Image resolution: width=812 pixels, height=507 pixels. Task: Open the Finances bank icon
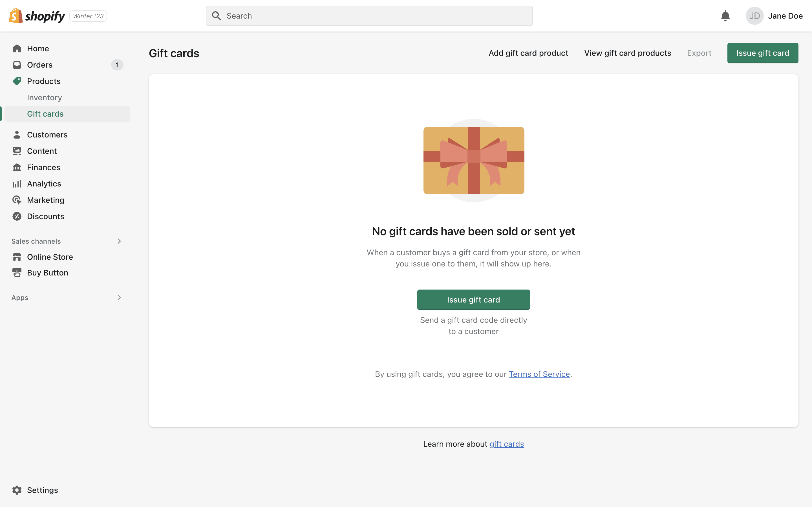click(x=17, y=167)
